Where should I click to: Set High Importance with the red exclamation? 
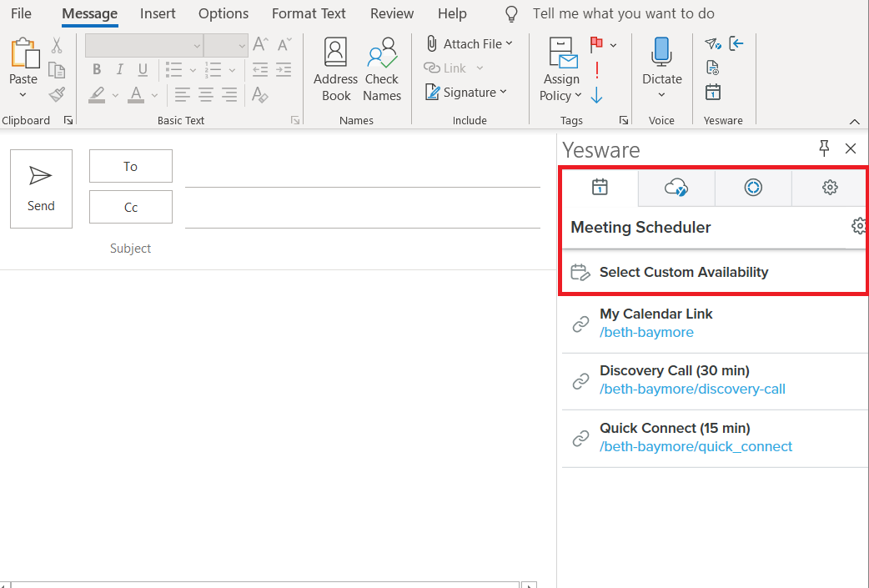597,70
